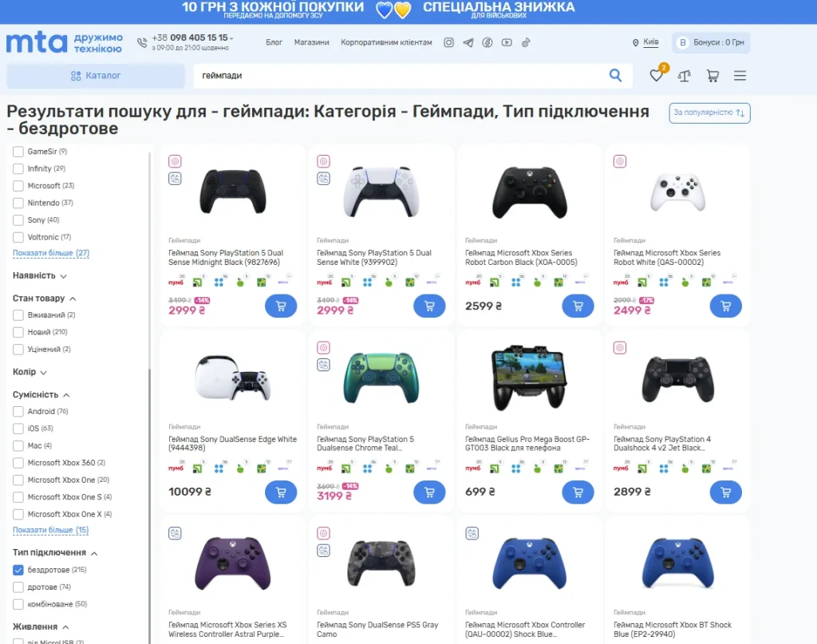Image resolution: width=817 pixels, height=644 pixels.
Task: Open the YouTube social icon
Action: click(x=507, y=43)
